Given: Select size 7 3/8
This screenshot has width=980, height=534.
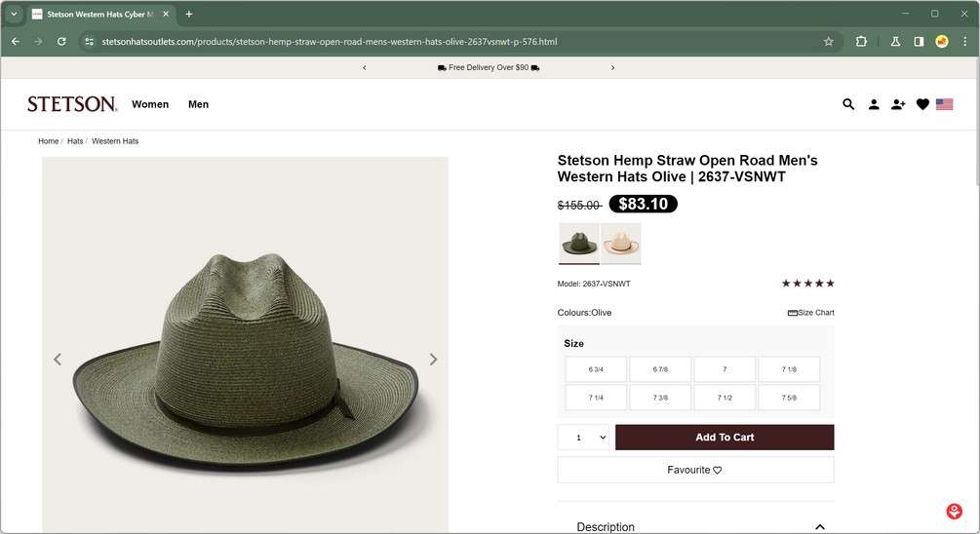Looking at the screenshot, I should tap(660, 398).
